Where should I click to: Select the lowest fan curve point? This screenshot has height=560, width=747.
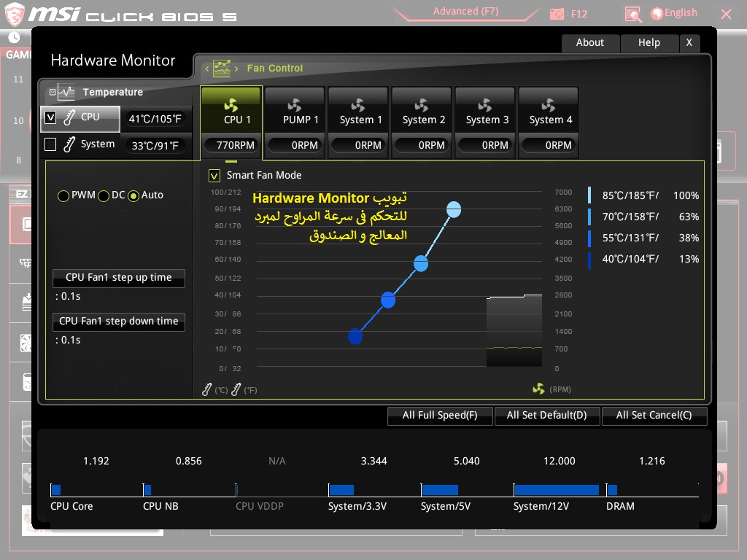pyautogui.click(x=355, y=337)
